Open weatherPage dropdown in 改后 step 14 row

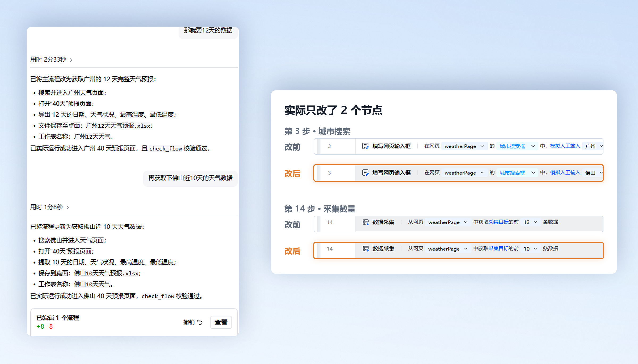(x=448, y=249)
